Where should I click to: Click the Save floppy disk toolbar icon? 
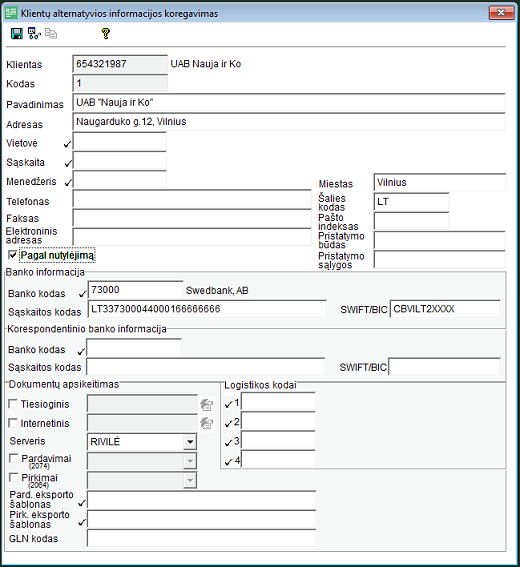pos(17,34)
